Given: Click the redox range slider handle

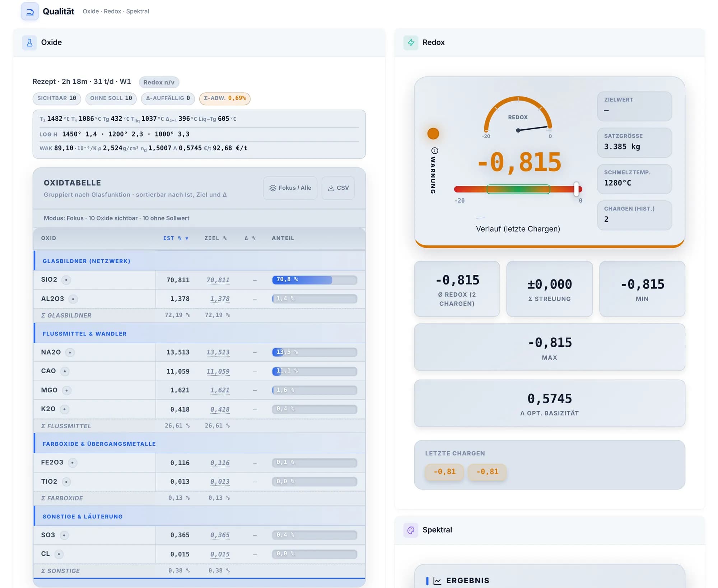Looking at the screenshot, I should pos(576,189).
